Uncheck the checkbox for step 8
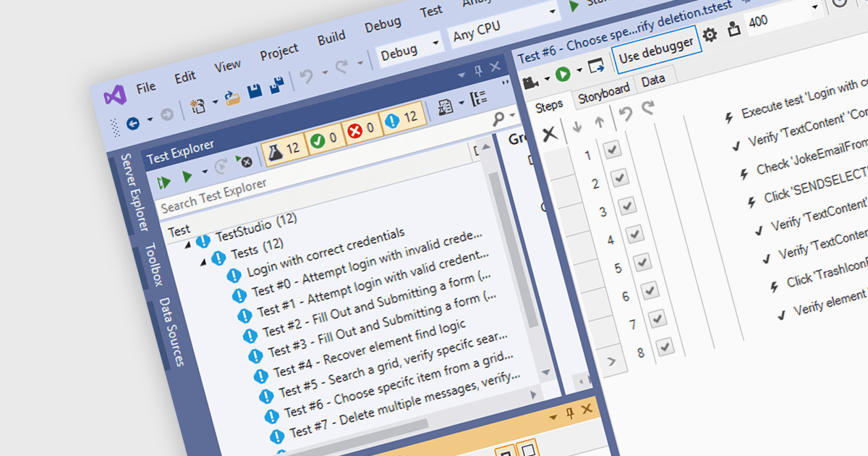 [x=664, y=348]
